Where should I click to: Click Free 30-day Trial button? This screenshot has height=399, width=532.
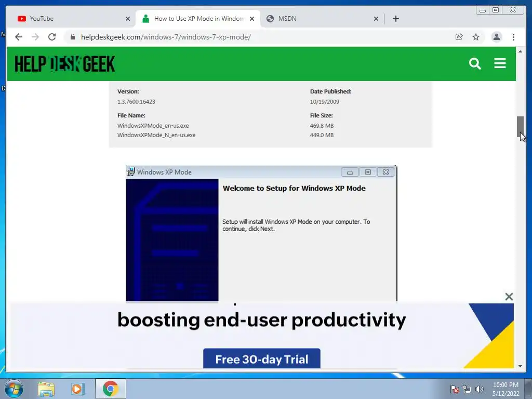point(262,358)
